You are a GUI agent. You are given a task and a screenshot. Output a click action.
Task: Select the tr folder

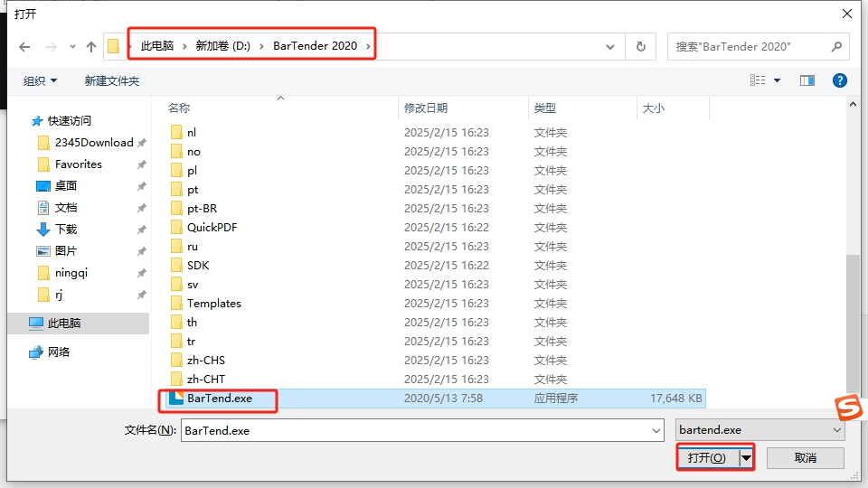click(x=191, y=342)
